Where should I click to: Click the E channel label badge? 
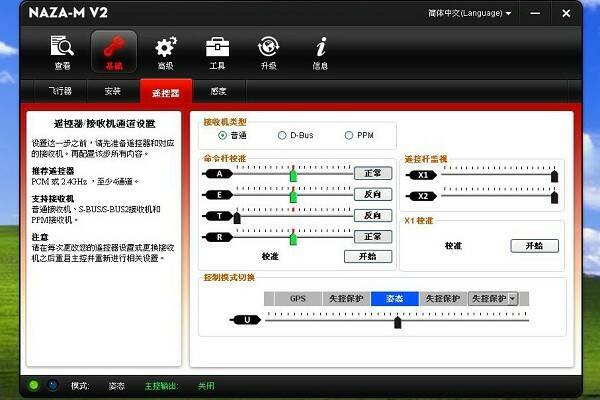tap(218, 195)
